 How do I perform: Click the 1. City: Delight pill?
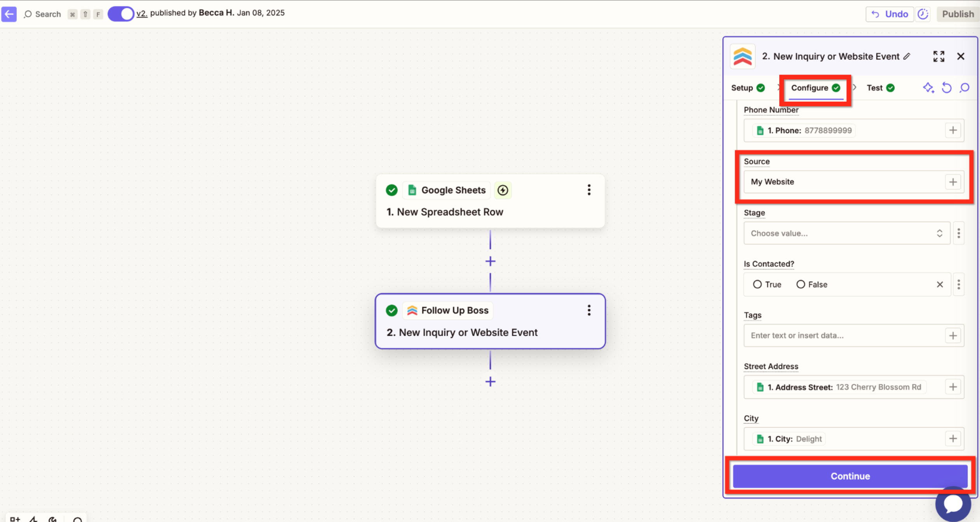point(789,438)
